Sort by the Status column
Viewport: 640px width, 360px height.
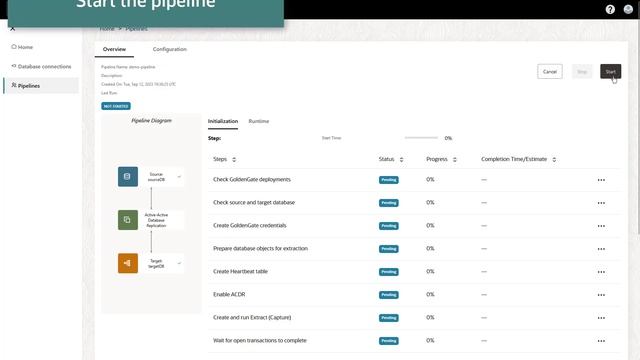click(401, 160)
